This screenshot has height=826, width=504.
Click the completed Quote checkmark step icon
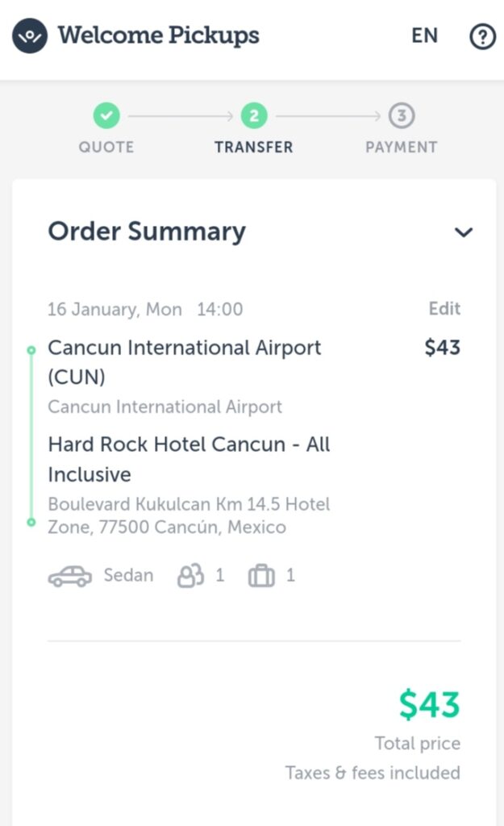click(106, 115)
